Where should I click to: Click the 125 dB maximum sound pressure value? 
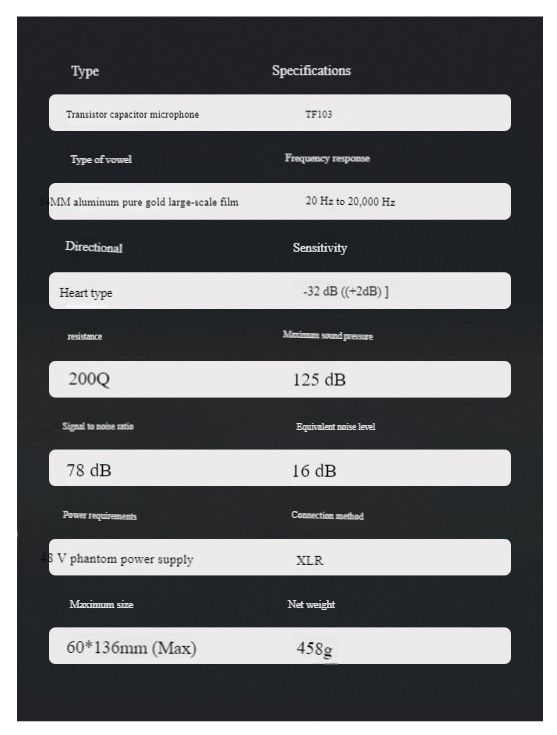[319, 380]
